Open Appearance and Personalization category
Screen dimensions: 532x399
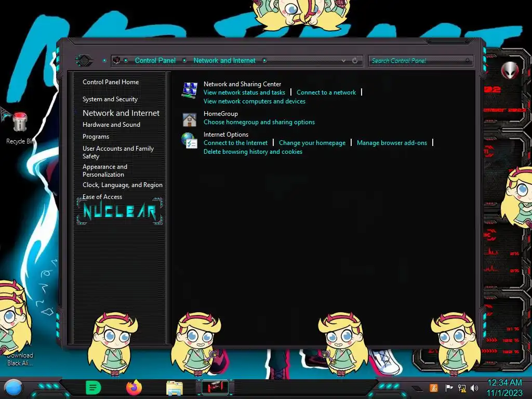(105, 170)
